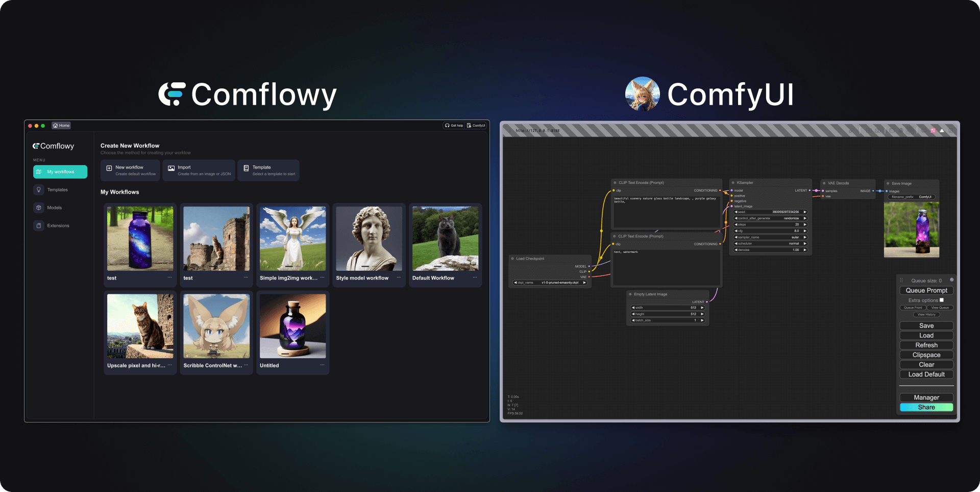Screen dimensions: 980x492
Task: Increase the seed value with right arrow
Action: (805, 212)
